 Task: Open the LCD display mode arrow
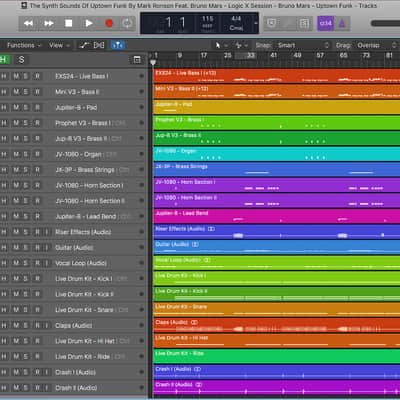click(x=256, y=23)
